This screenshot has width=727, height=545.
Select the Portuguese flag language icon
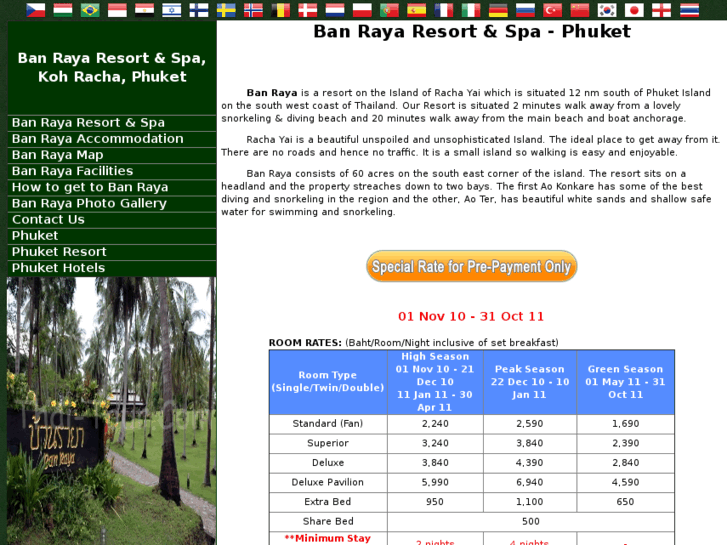tap(389, 10)
